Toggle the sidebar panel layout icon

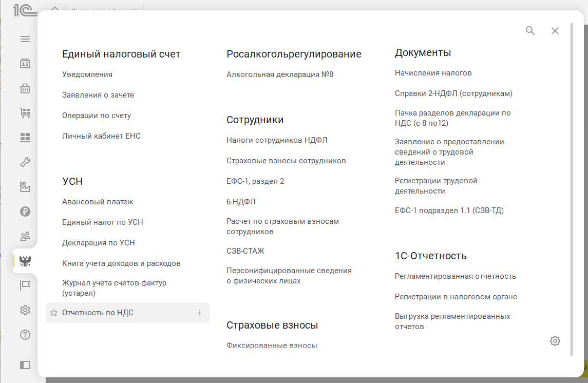[x=25, y=365]
